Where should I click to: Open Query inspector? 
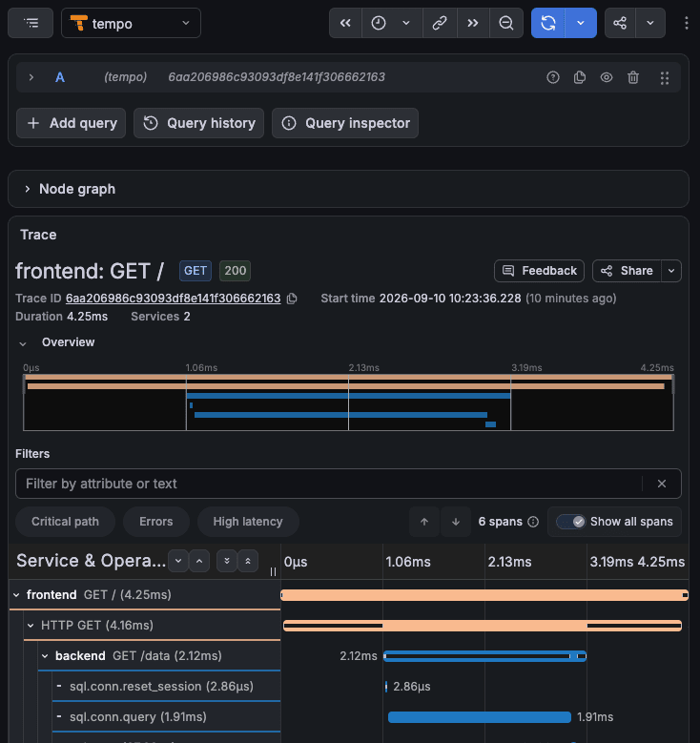[x=345, y=123]
